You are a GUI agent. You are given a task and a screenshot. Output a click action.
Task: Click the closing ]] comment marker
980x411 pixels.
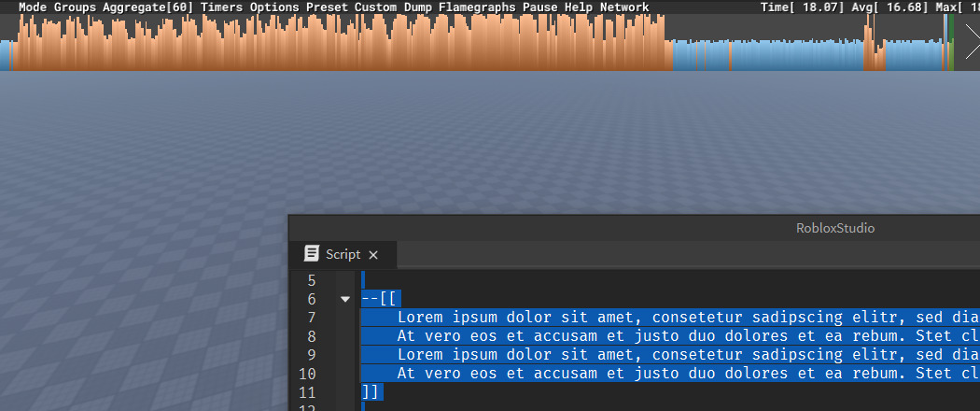[x=371, y=392]
